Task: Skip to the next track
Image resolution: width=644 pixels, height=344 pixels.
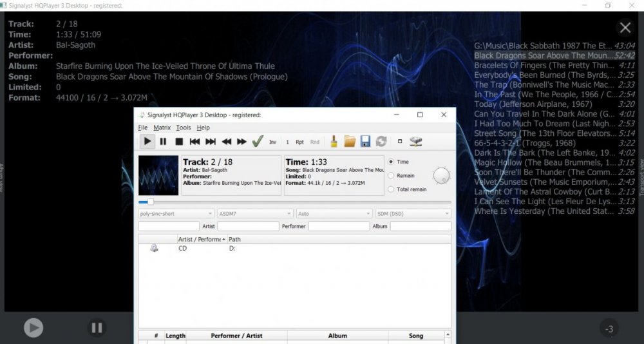Action: [211, 142]
